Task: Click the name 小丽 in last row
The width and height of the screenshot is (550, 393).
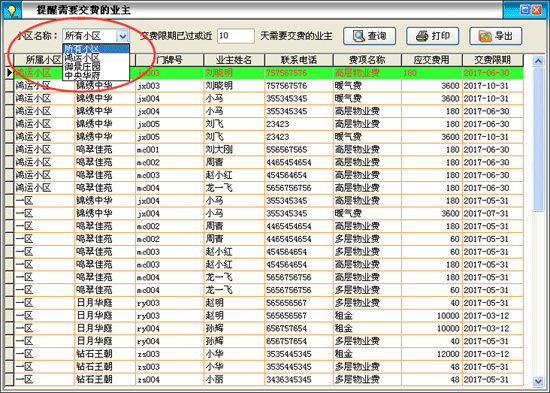Action: tap(214, 380)
